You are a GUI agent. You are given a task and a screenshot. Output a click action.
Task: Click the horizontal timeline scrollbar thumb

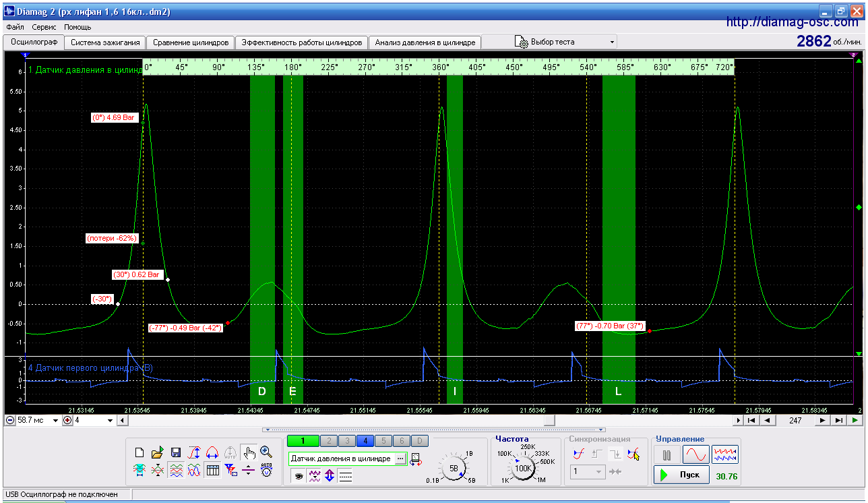[550, 420]
